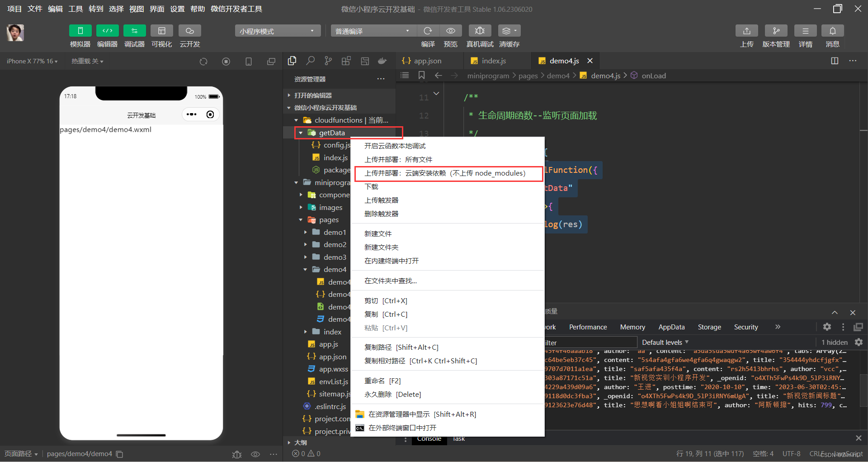Screen dimensions: 868x462
Task: Open the notifications bell icon
Action: coord(833,31)
